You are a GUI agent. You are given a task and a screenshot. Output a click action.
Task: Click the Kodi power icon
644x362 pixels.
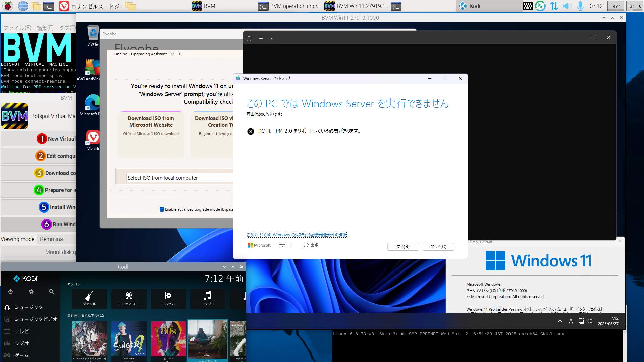(x=10, y=292)
